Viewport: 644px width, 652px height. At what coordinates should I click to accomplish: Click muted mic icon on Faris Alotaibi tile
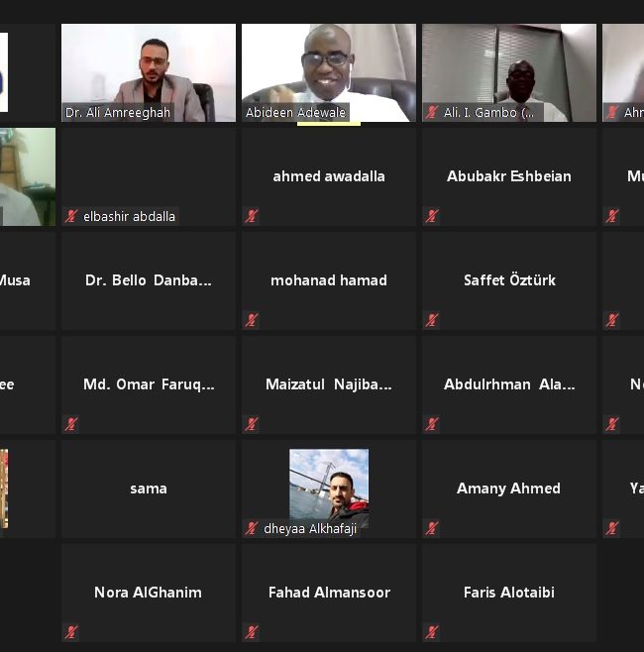tap(432, 632)
